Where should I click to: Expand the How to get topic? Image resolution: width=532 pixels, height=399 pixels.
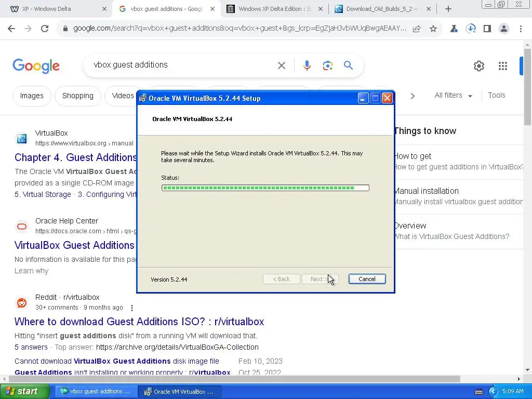[x=459, y=162]
